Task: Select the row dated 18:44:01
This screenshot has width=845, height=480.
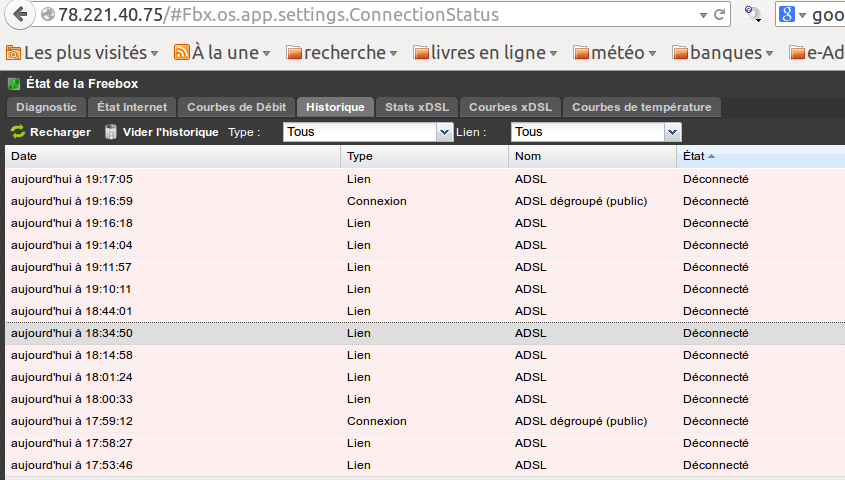Action: 425,311
